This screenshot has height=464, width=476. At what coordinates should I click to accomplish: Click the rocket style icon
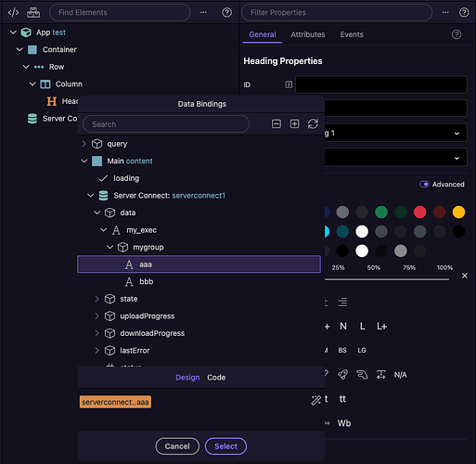pyautogui.click(x=342, y=375)
